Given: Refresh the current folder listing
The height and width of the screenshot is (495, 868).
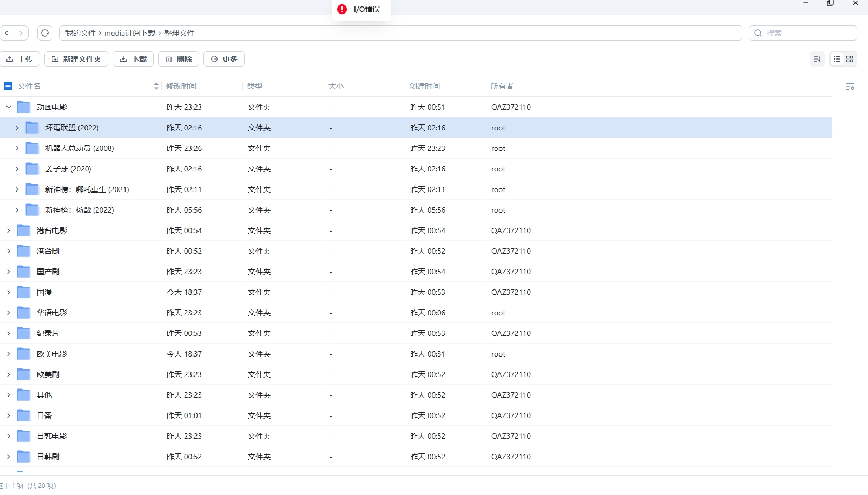Looking at the screenshot, I should [45, 33].
